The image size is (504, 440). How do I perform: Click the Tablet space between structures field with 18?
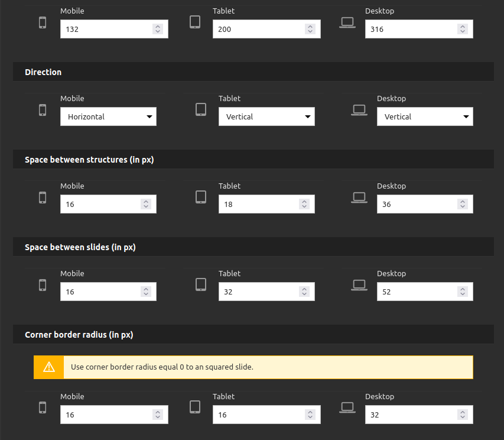pyautogui.click(x=266, y=204)
